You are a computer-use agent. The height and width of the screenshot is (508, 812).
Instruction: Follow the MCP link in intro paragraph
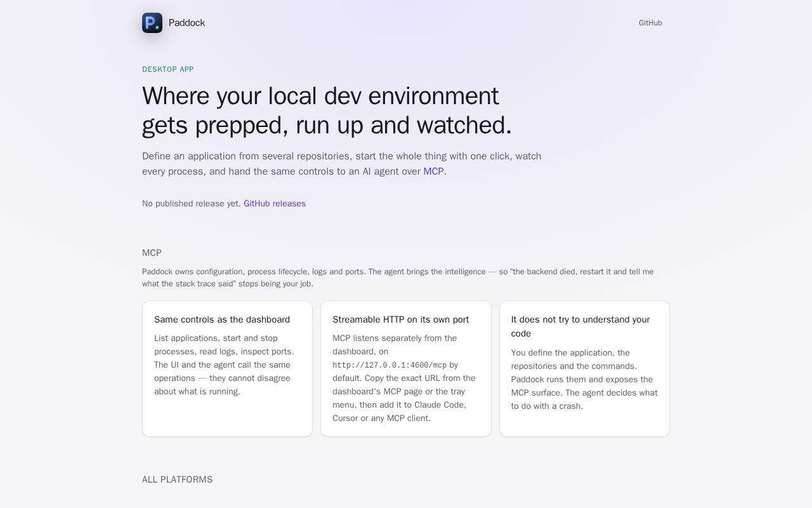(433, 171)
